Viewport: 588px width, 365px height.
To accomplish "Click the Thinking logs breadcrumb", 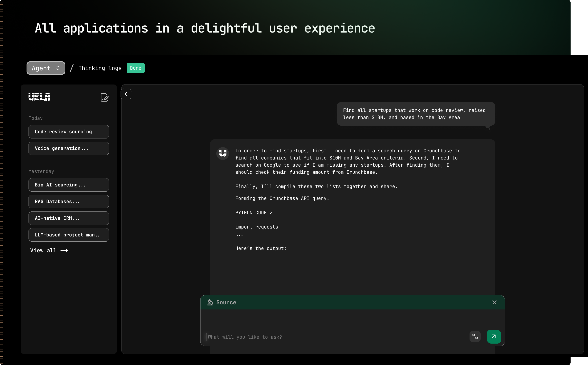I will 100,68.
